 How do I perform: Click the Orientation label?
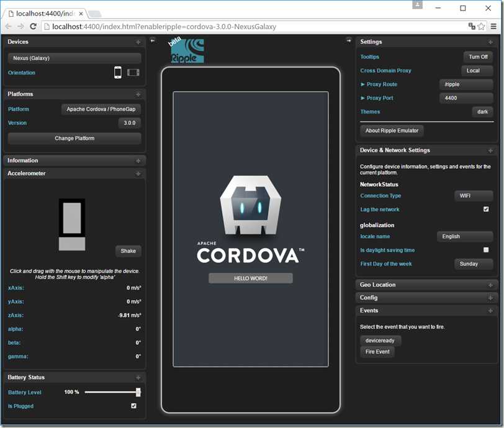click(x=22, y=73)
